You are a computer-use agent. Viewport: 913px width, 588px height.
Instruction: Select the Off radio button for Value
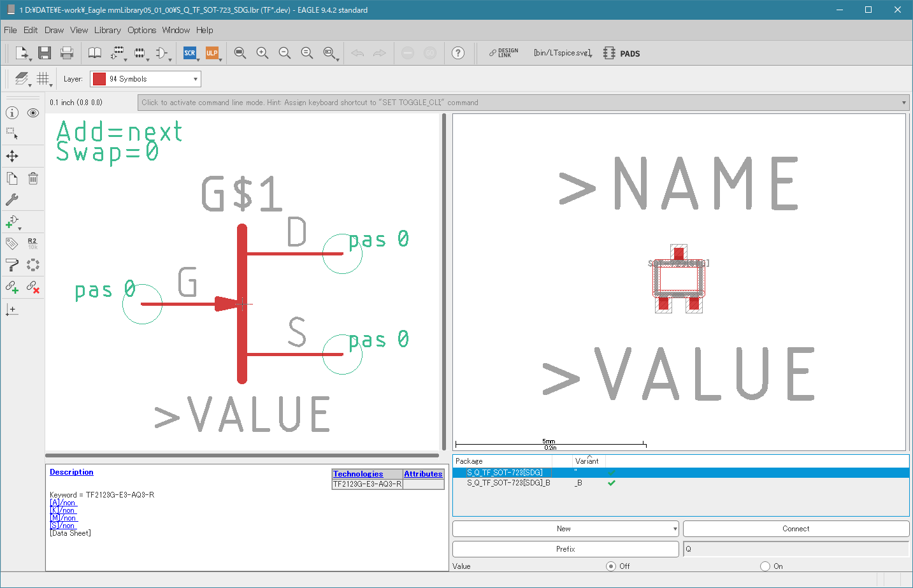[x=611, y=566]
